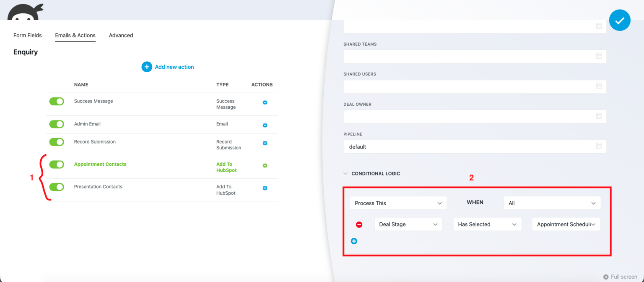Disable the Appointment Contacts action toggle
The height and width of the screenshot is (282, 644).
pos(57,164)
